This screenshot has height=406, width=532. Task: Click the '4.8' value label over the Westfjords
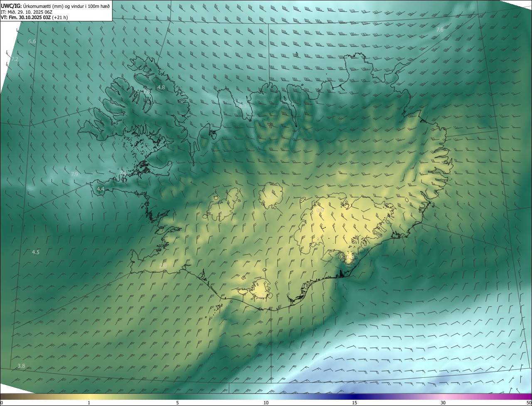pyautogui.click(x=161, y=88)
